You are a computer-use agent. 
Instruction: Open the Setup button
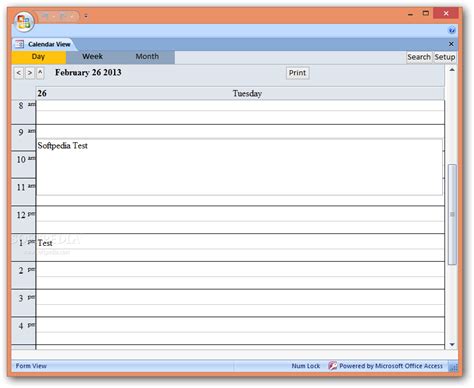[444, 57]
